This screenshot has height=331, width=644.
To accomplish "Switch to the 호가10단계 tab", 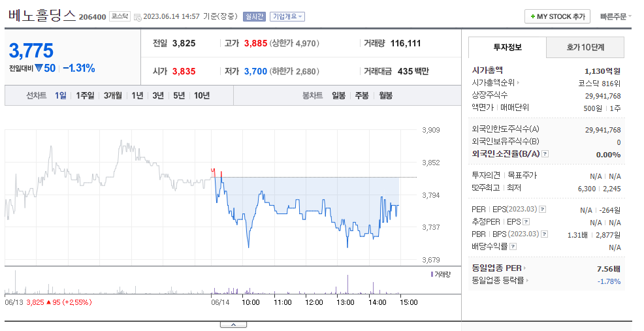I will coord(585,47).
